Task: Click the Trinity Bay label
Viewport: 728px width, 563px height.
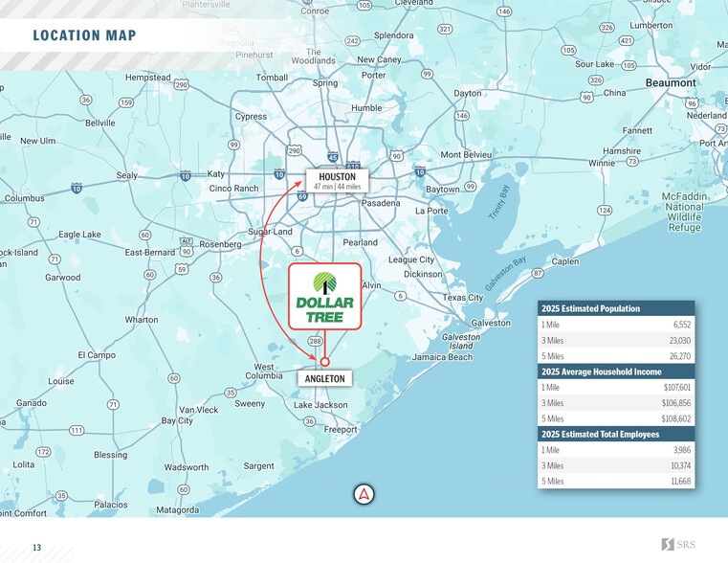Action: (499, 202)
